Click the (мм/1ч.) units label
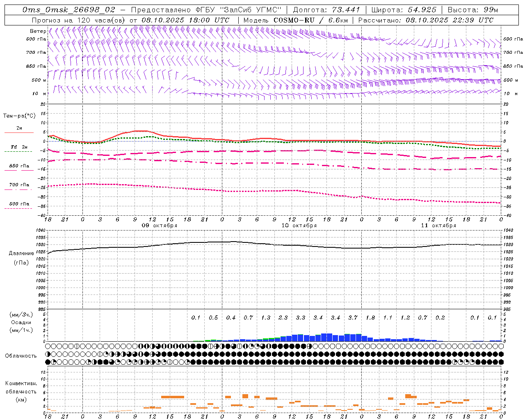525x420 pixels. pyautogui.click(x=21, y=331)
